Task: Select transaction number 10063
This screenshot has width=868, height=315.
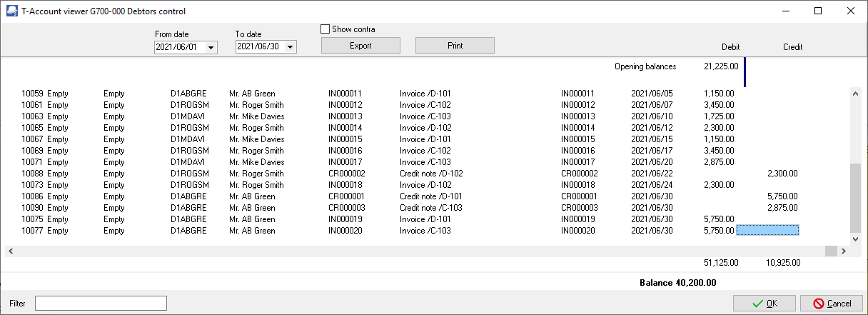Action: coord(33,116)
